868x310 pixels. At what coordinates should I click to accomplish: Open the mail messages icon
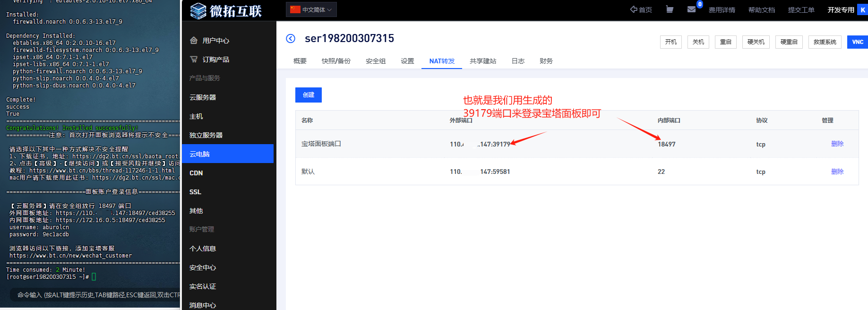click(x=691, y=9)
